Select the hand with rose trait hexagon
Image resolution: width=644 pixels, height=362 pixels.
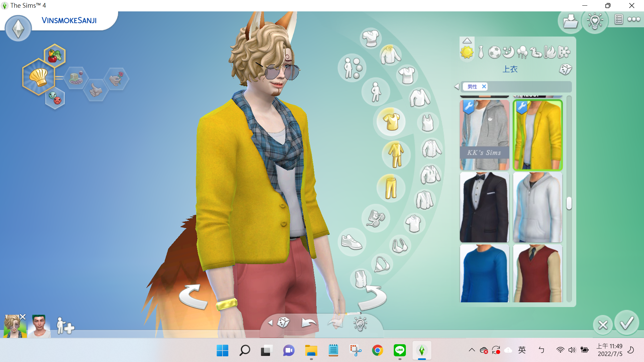point(116,78)
